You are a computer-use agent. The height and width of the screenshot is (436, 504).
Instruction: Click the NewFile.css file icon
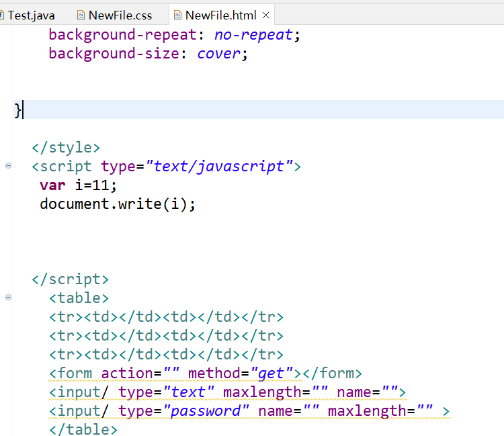[81, 15]
